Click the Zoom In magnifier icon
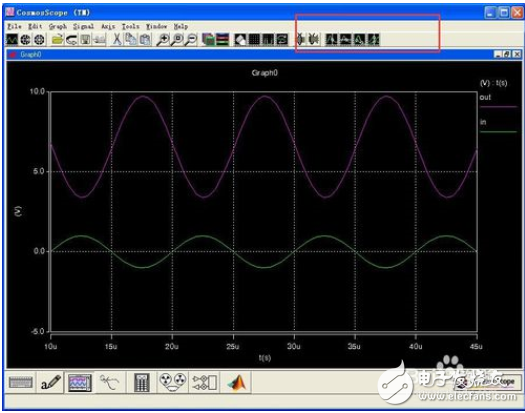 163,40
